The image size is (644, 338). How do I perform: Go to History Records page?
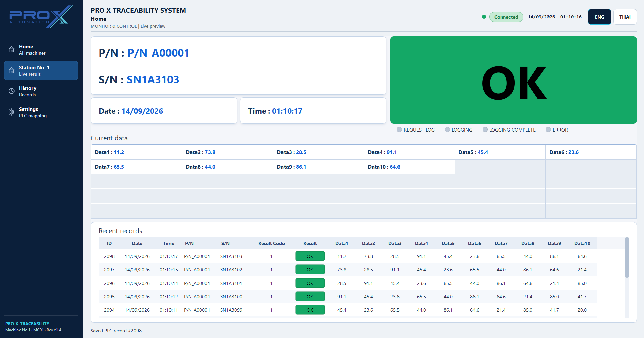41,91
